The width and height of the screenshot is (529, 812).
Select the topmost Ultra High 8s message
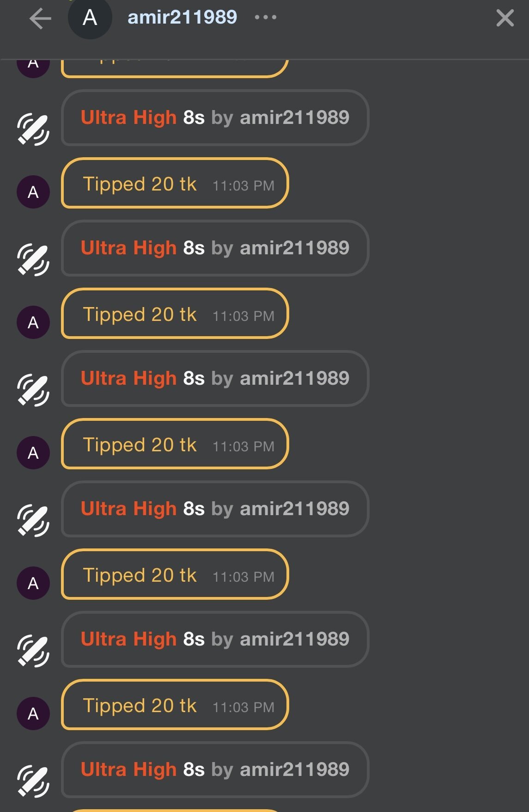coord(215,117)
